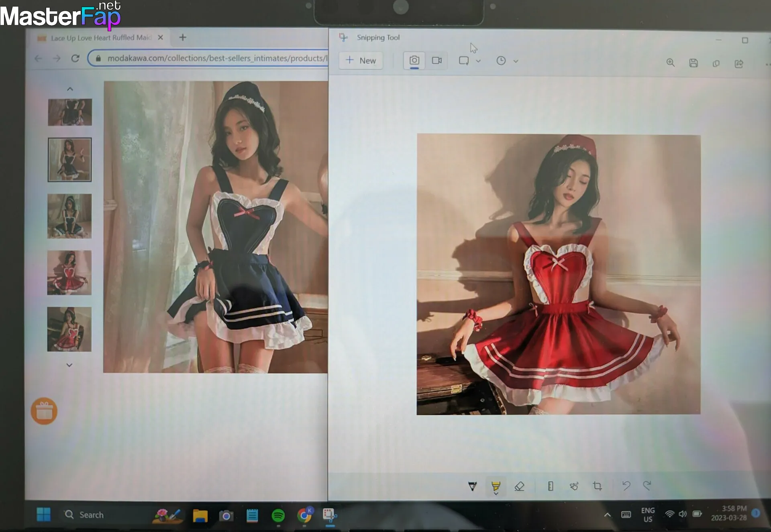Open the Wi-Fi network tray icon
771x532 pixels.
(670, 514)
